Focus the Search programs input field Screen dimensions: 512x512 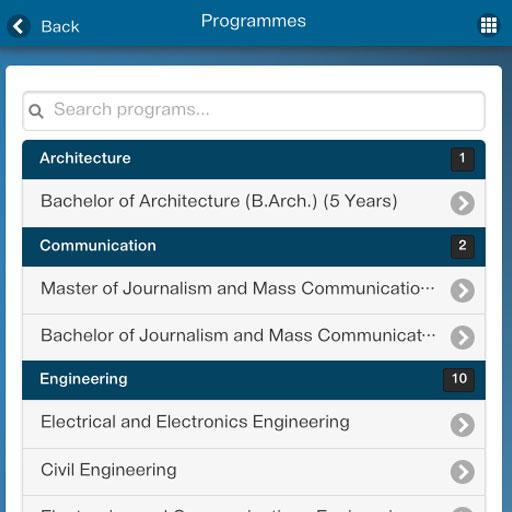click(x=254, y=111)
